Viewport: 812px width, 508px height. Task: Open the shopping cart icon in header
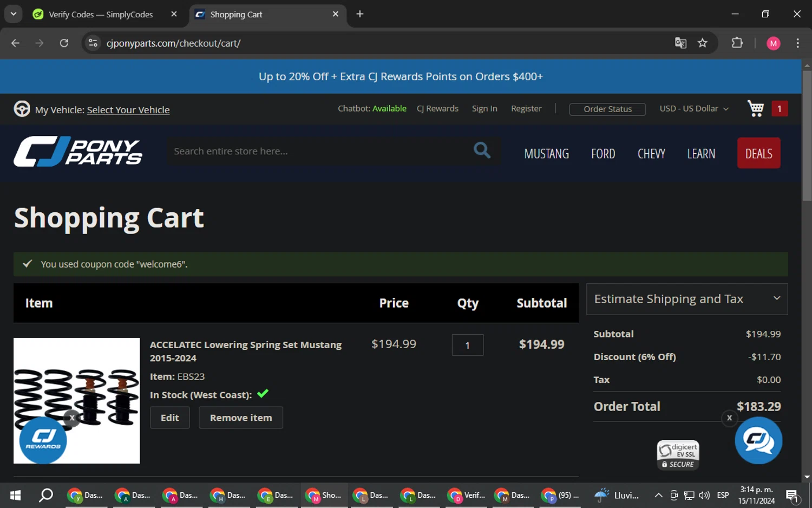(x=756, y=108)
